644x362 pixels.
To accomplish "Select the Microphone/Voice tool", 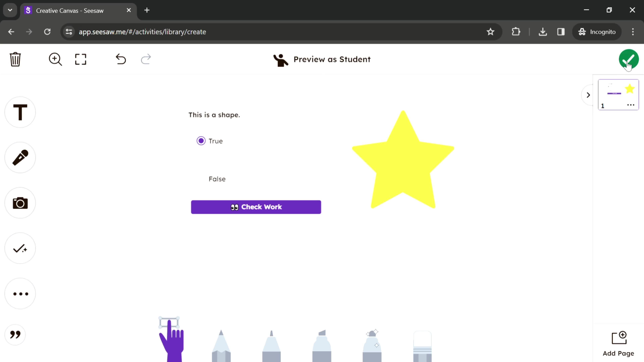I will (x=20, y=157).
